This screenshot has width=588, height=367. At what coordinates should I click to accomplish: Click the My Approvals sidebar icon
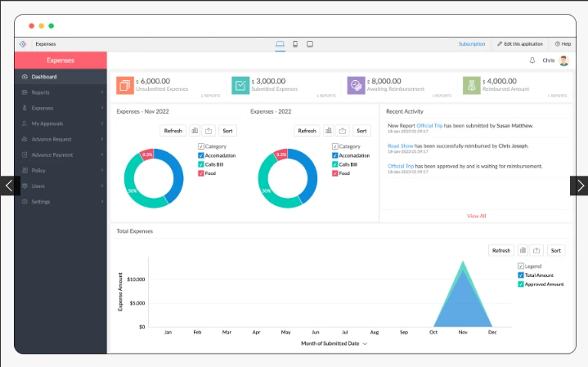[x=25, y=123]
